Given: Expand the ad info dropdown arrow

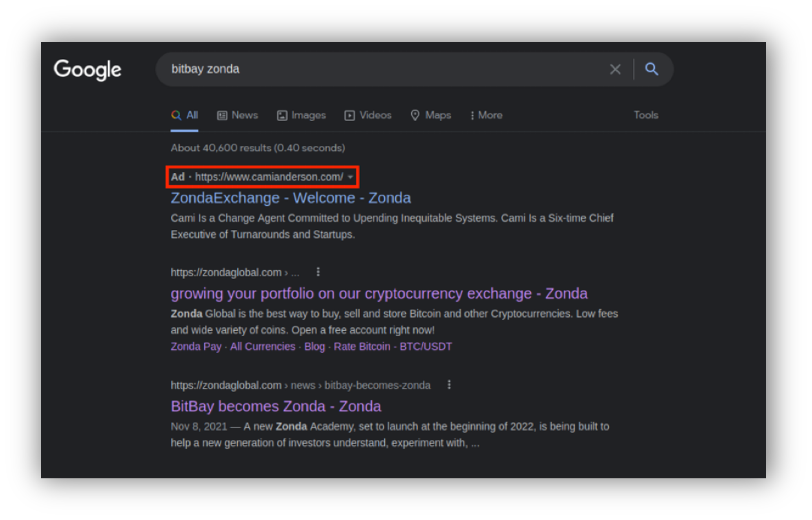Looking at the screenshot, I should (x=350, y=177).
